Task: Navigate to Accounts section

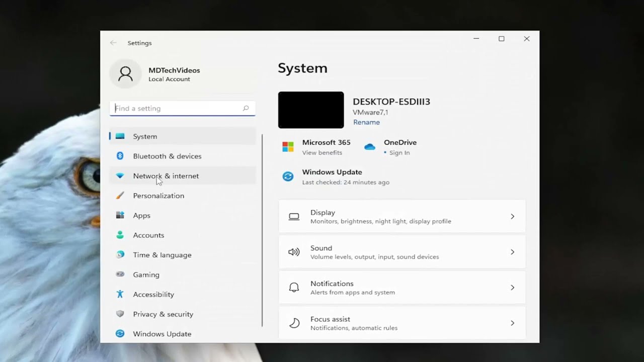Action: (x=183, y=235)
